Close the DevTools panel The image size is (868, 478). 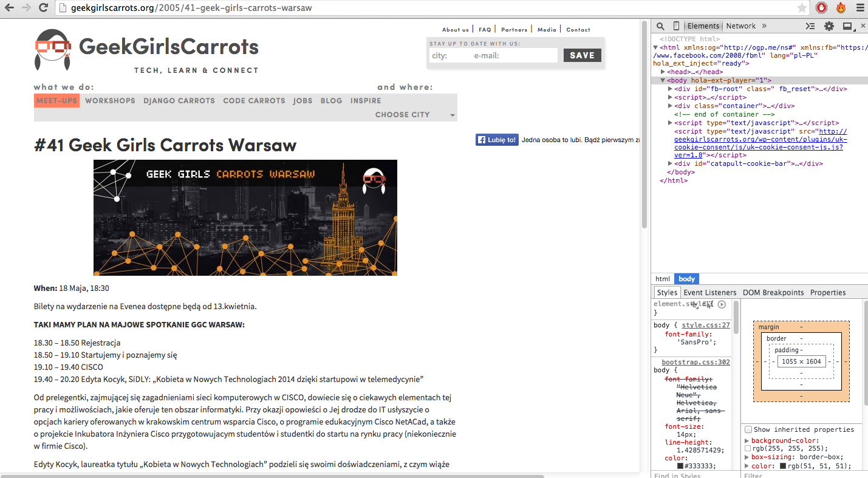point(863,26)
